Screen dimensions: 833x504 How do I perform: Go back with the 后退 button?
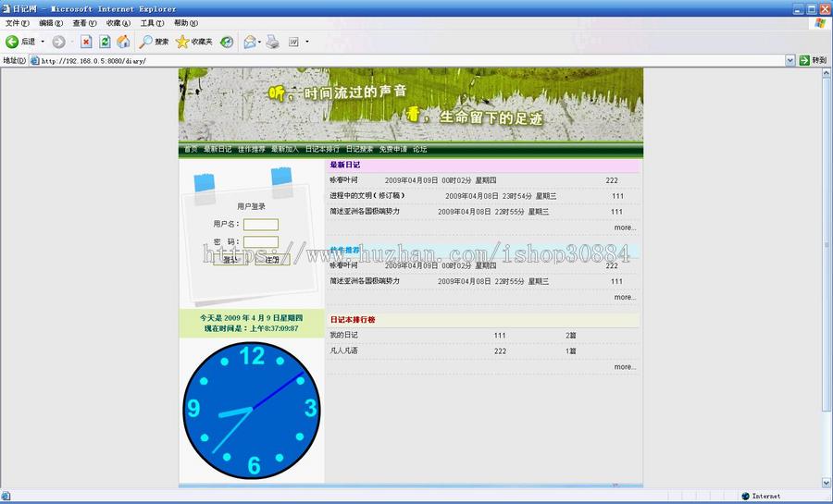pos(20,42)
